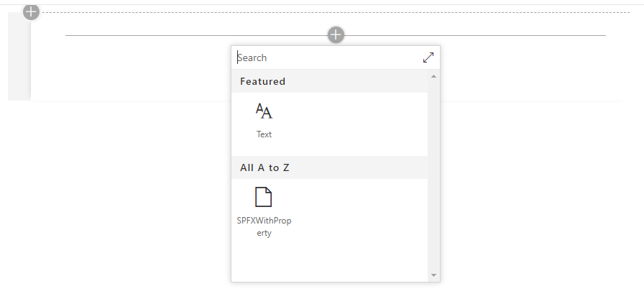The height and width of the screenshot is (299, 644).
Task: Click the All A to Z group header
Action: tap(330, 167)
